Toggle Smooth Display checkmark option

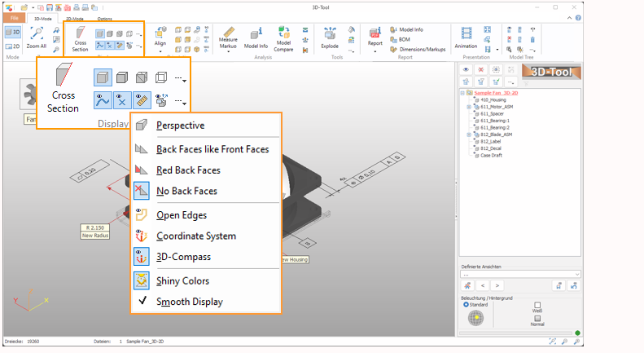click(189, 301)
